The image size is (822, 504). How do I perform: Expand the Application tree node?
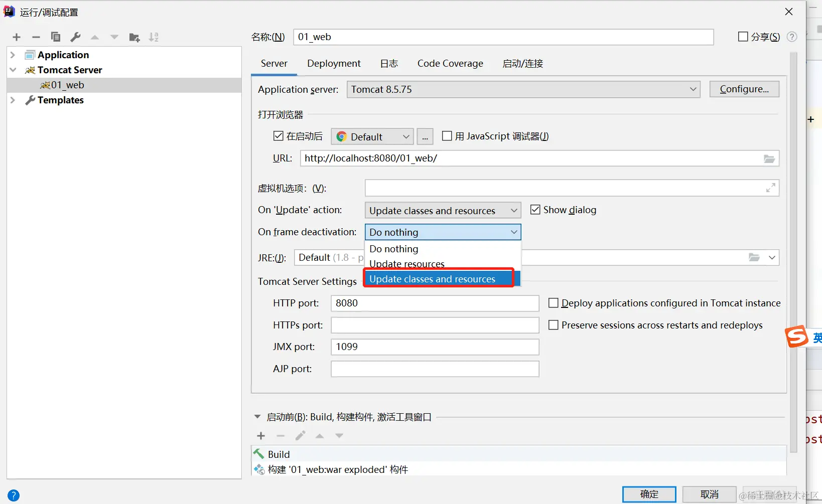(x=13, y=55)
